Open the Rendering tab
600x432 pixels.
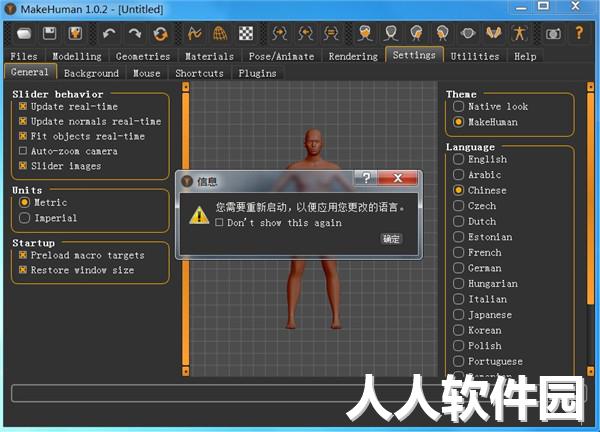point(353,56)
